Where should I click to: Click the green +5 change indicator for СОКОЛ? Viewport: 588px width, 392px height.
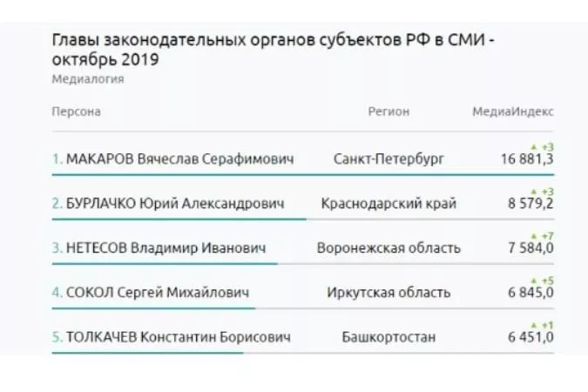click(x=547, y=280)
